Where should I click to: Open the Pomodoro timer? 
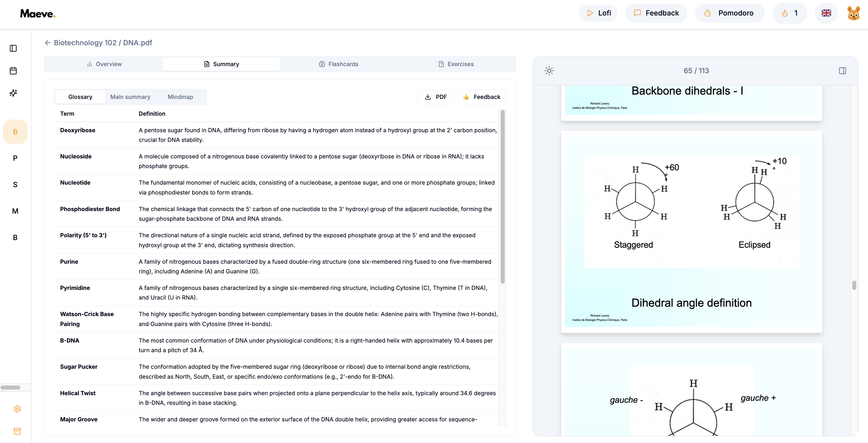point(729,13)
